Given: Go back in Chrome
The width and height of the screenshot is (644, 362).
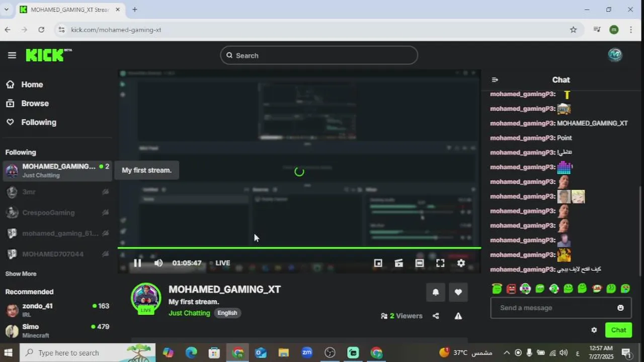Looking at the screenshot, I should tap(8, 30).
